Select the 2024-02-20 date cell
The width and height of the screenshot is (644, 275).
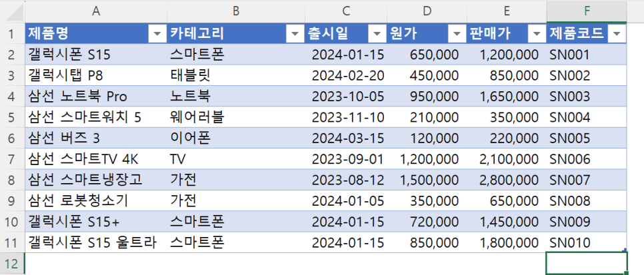point(346,75)
